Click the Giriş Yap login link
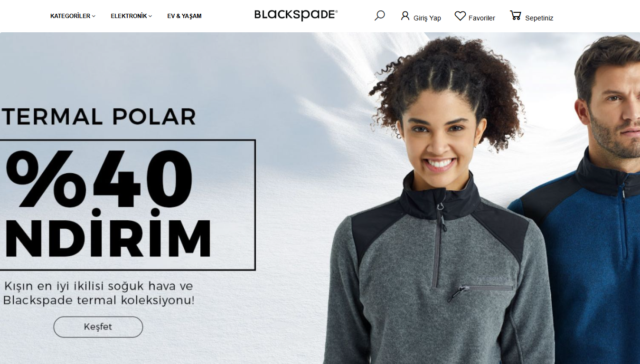The image size is (640, 364). click(427, 18)
